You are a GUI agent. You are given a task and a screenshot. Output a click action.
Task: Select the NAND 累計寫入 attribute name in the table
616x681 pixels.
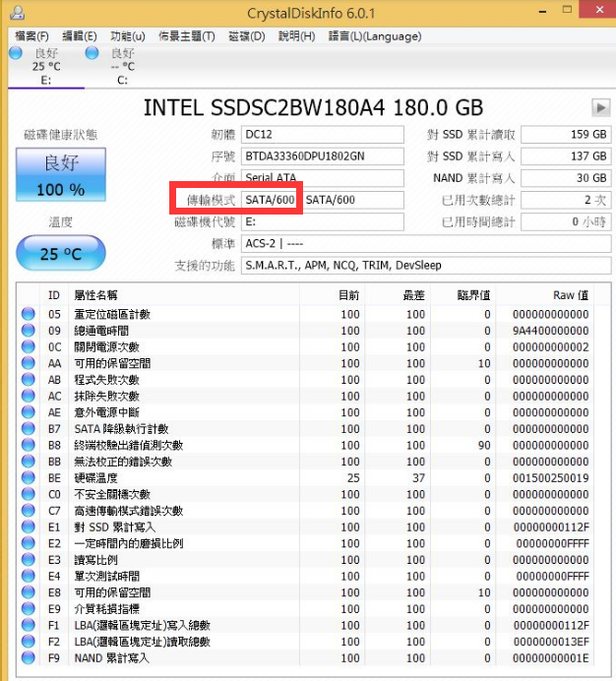[111, 658]
